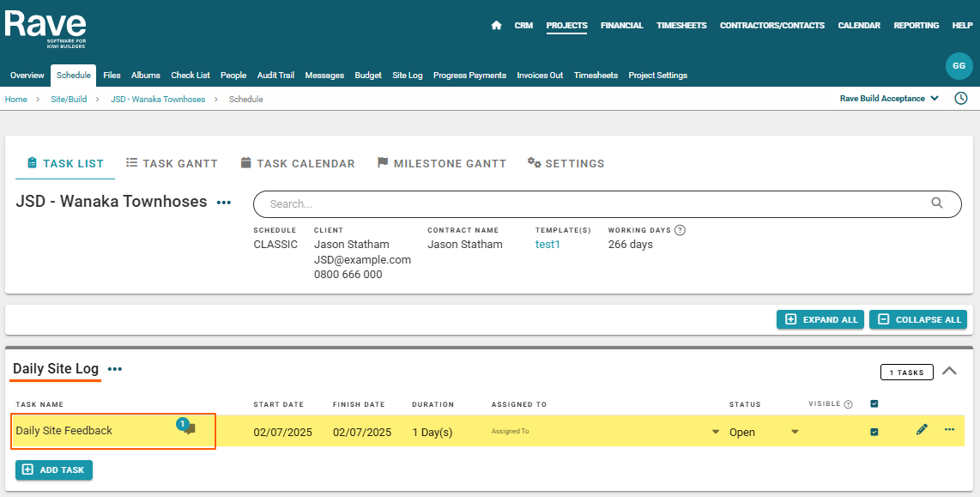
Task: Open the Budget project tab
Action: (x=368, y=76)
